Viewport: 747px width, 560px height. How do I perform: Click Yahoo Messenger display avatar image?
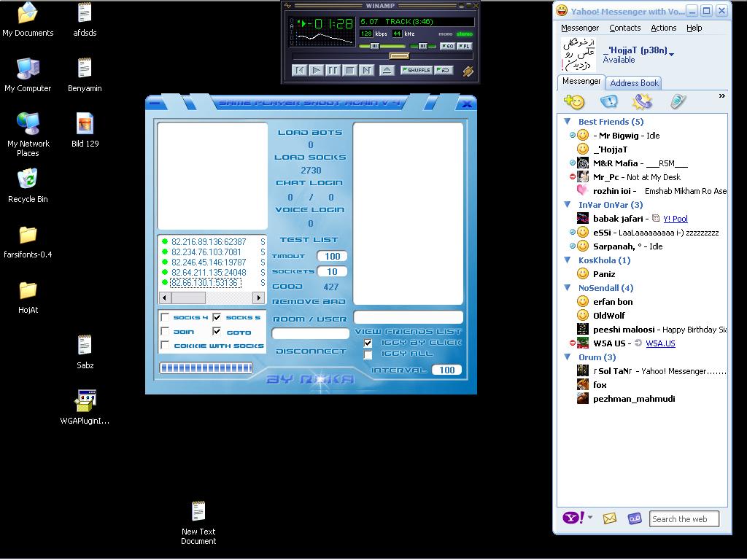tap(578, 55)
